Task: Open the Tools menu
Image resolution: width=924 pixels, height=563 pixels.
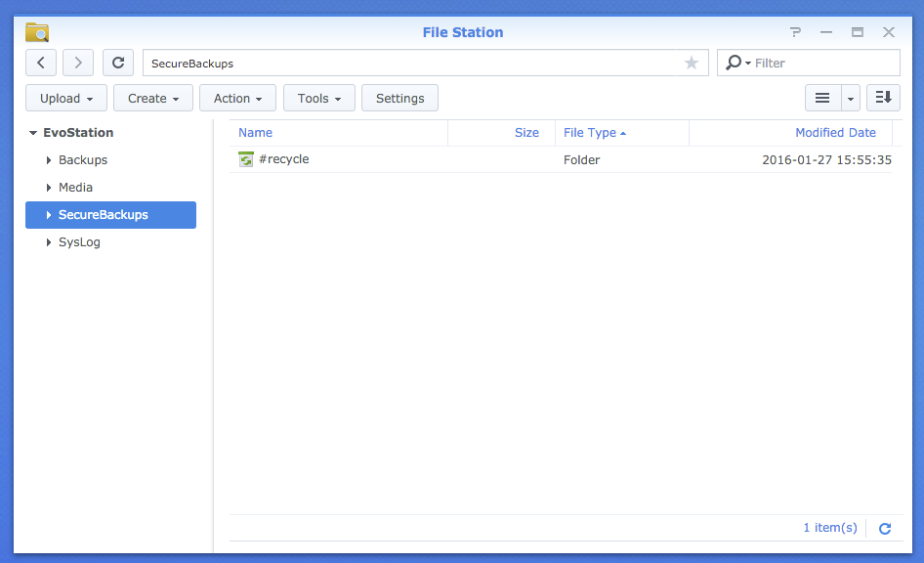Action: pyautogui.click(x=319, y=98)
